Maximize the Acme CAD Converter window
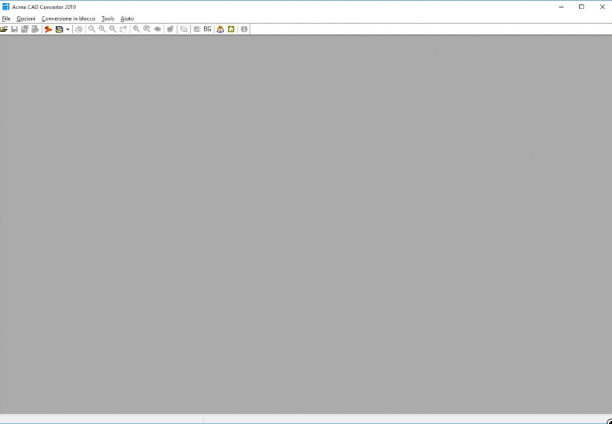 (x=582, y=7)
